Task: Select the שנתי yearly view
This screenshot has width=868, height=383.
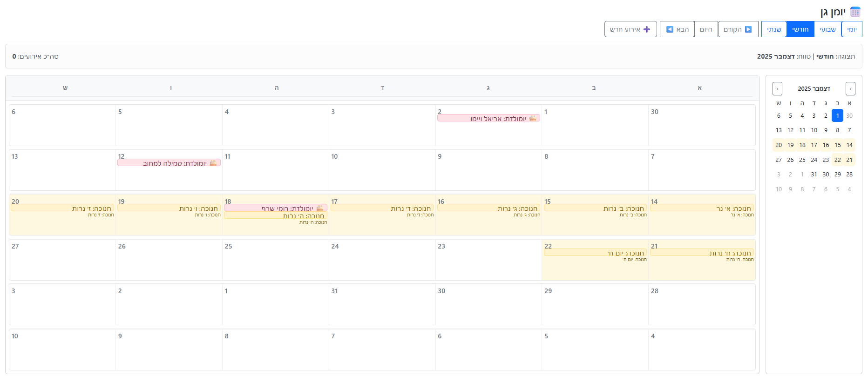Action: coord(774,29)
